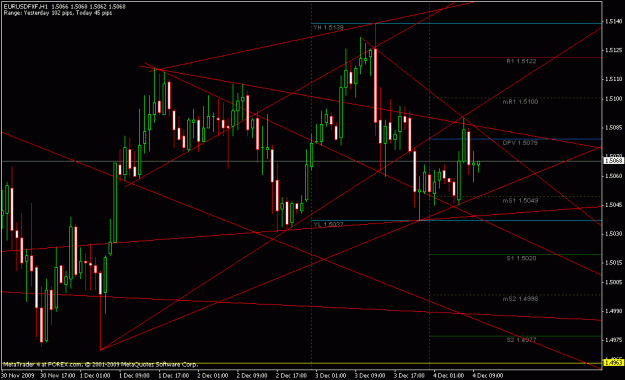
Task: Click the 'YL 1.5037' yesterday-low label
Action: click(x=328, y=224)
